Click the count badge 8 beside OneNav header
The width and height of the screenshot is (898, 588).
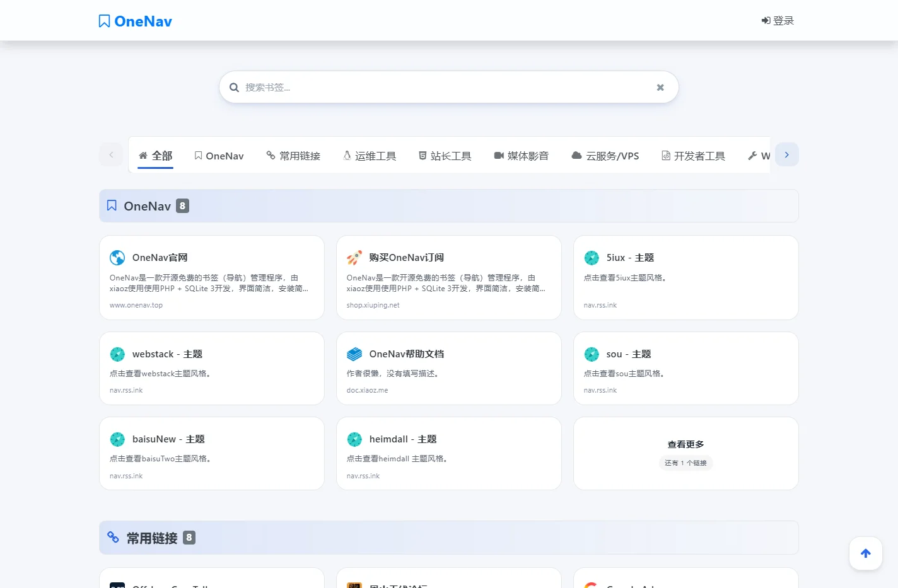[x=182, y=205]
